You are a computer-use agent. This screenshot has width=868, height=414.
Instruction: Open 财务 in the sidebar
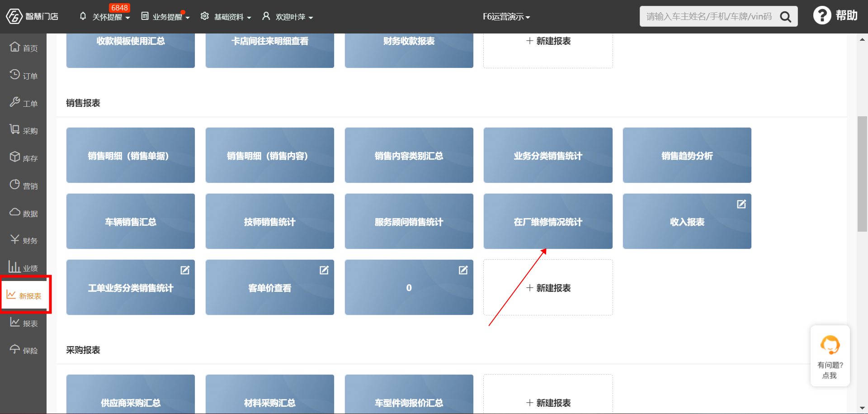click(x=24, y=240)
